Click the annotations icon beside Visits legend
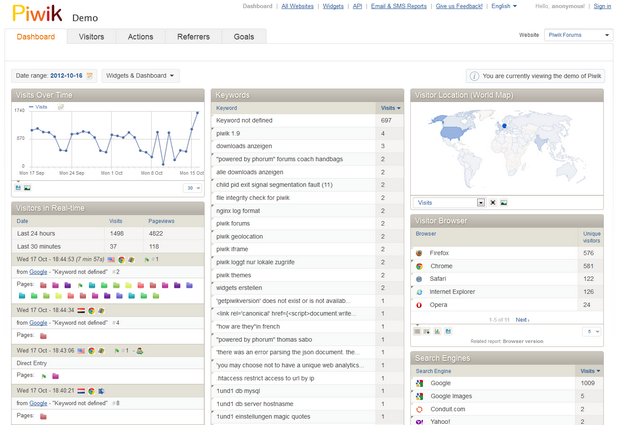The image size is (618, 425). pyautogui.click(x=61, y=107)
